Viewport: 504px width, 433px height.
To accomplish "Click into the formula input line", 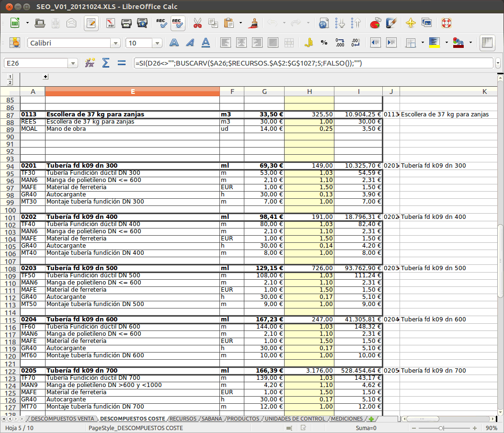I will 313,63.
